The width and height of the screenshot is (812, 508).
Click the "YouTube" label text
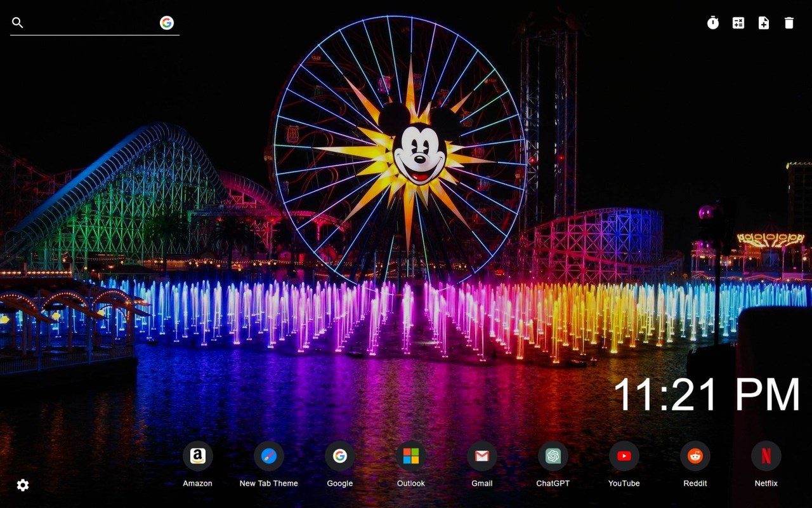point(624,483)
